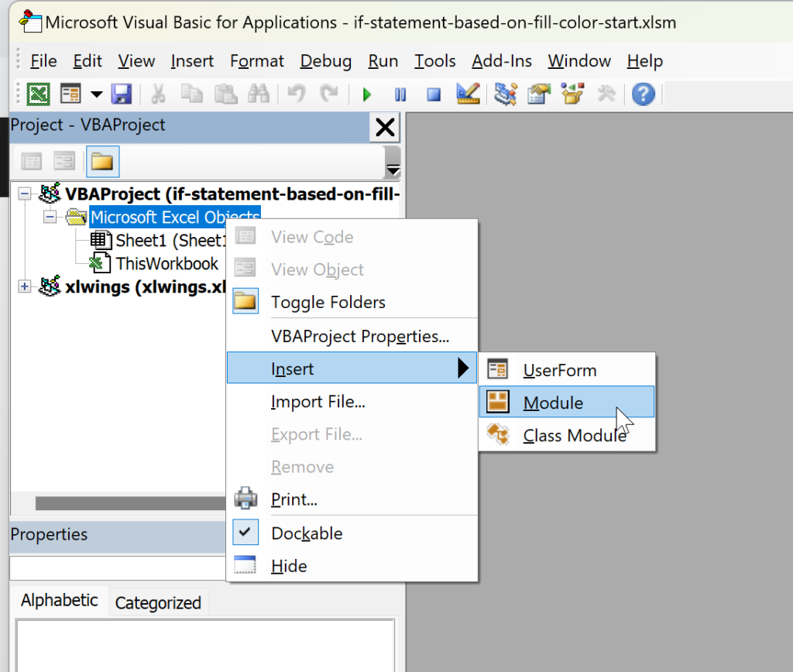Open the Help menu
793x672 pixels.
tap(644, 61)
